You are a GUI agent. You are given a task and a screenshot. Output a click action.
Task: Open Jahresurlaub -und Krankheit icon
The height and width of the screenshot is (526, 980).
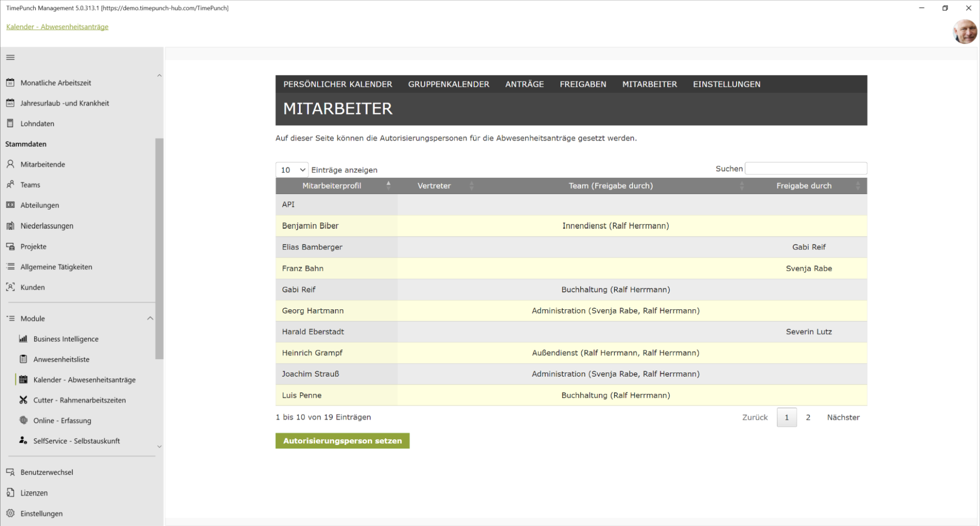pyautogui.click(x=10, y=103)
